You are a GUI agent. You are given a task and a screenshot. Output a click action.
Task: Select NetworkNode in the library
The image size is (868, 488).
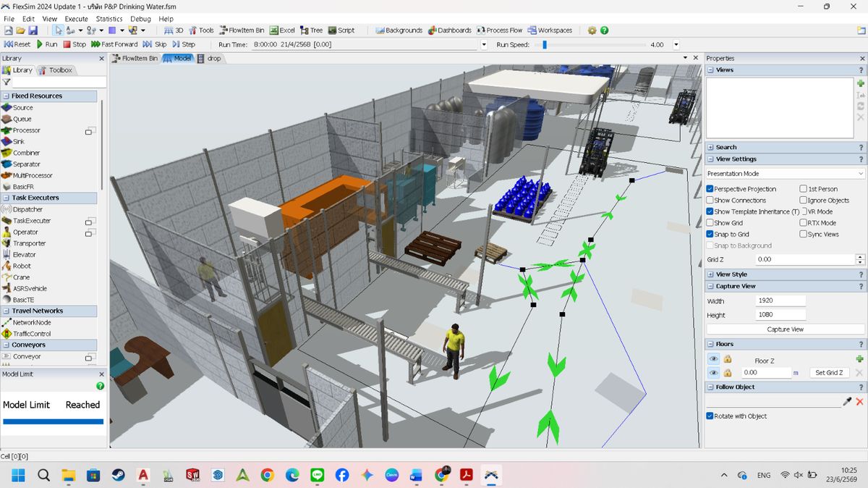pyautogui.click(x=32, y=322)
